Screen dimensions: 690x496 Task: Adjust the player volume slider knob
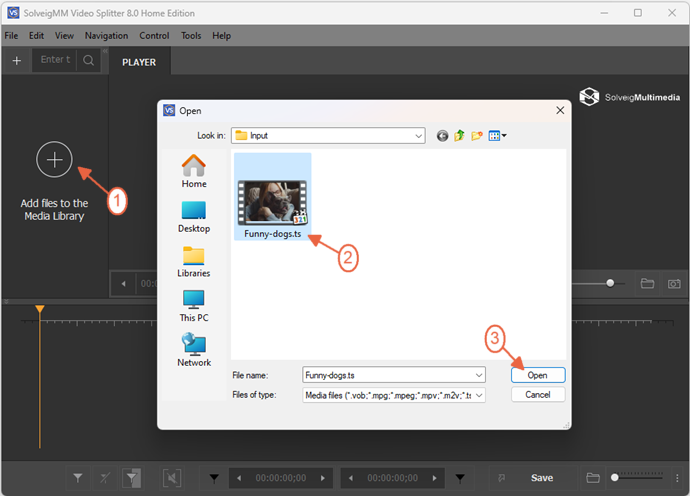610,283
